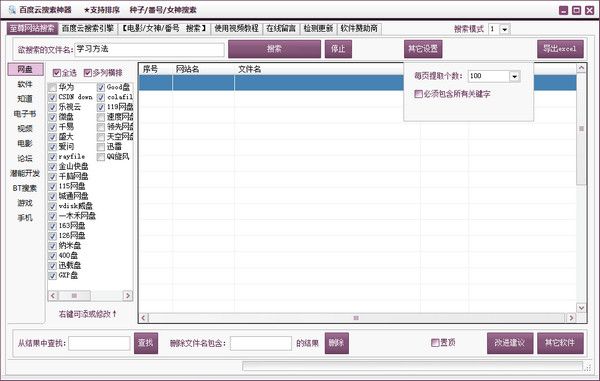Uncheck the 金山快盘 checkbox
The height and width of the screenshot is (381, 600).
[53, 167]
